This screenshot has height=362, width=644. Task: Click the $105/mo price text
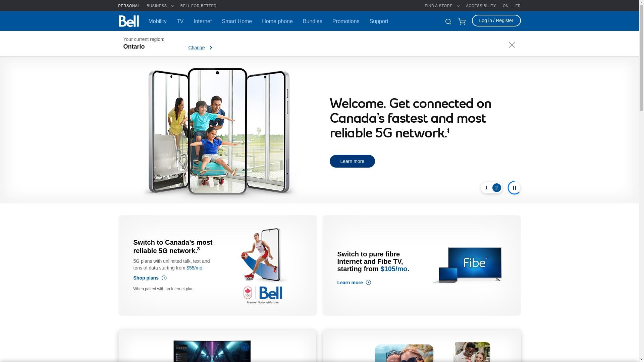(394, 269)
